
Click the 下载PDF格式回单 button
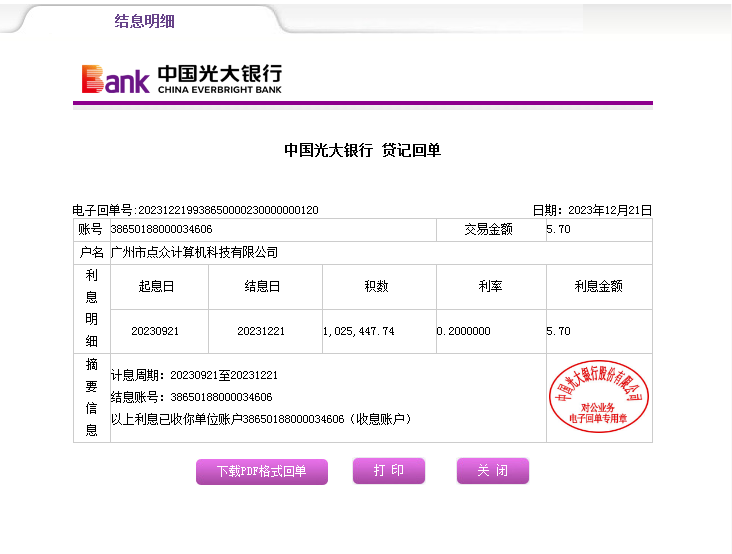(x=262, y=471)
